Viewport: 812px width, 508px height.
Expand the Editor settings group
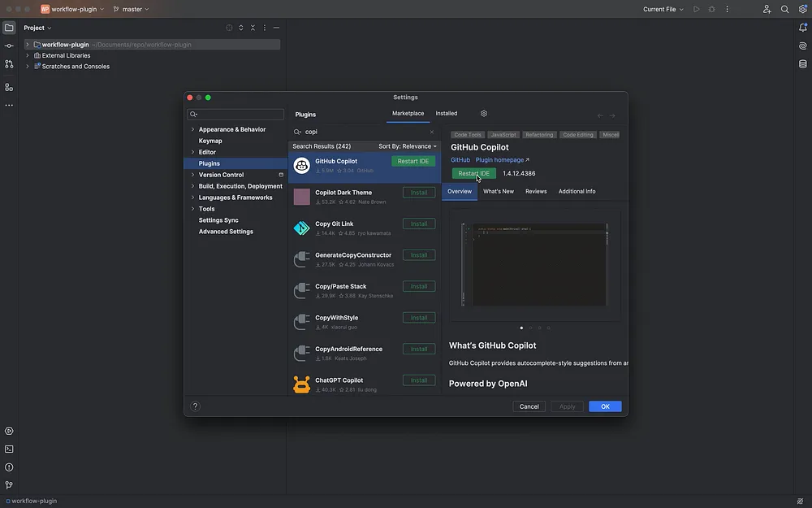[192, 152]
